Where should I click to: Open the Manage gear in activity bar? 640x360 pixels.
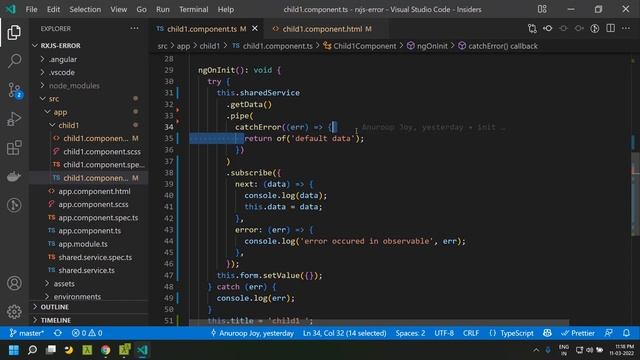[x=14, y=311]
